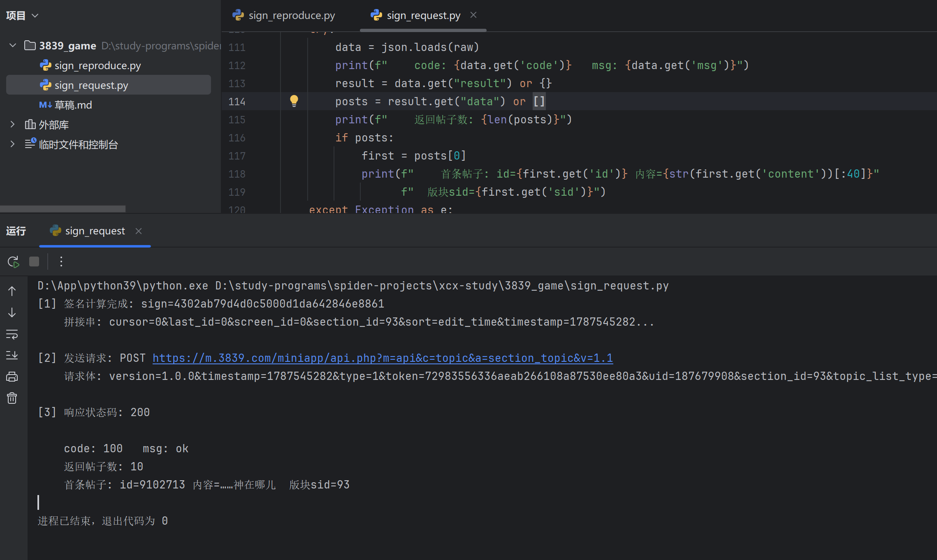
Task: Click the scroll to end icon
Action: (12, 355)
